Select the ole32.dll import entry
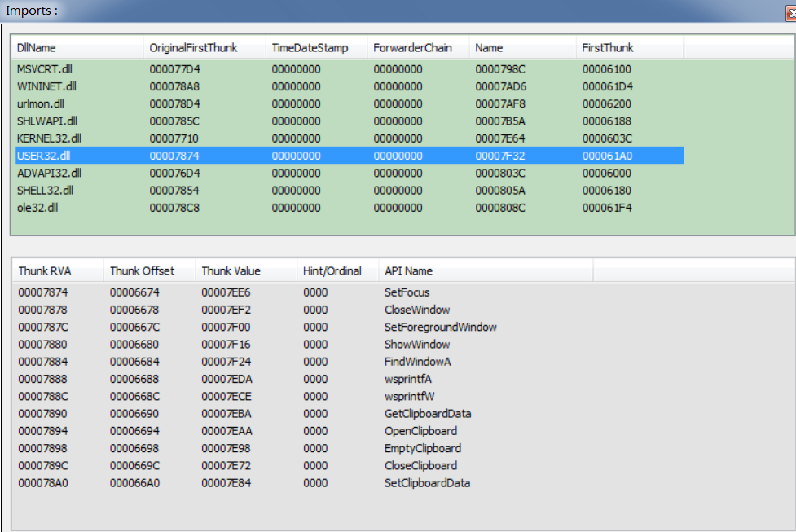This screenshot has height=532, width=796. [x=350, y=208]
